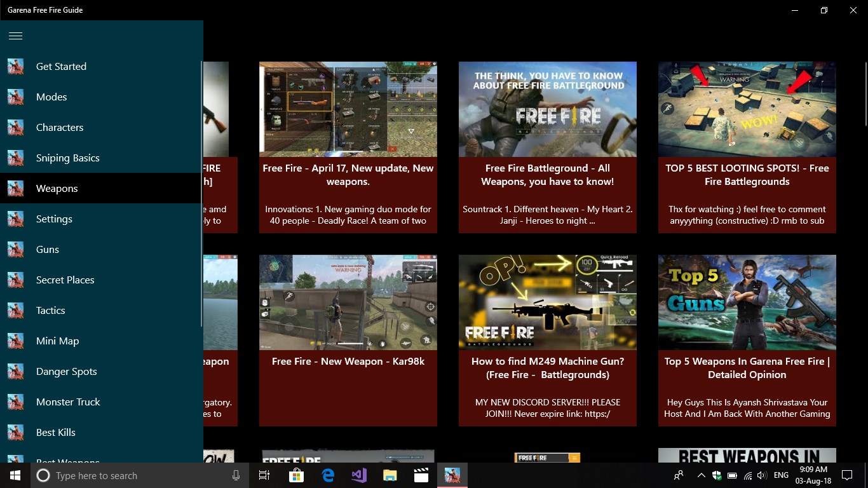868x488 pixels.
Task: Click 'Free Fire - New Weapon - Kar98k' title
Action: (x=348, y=361)
